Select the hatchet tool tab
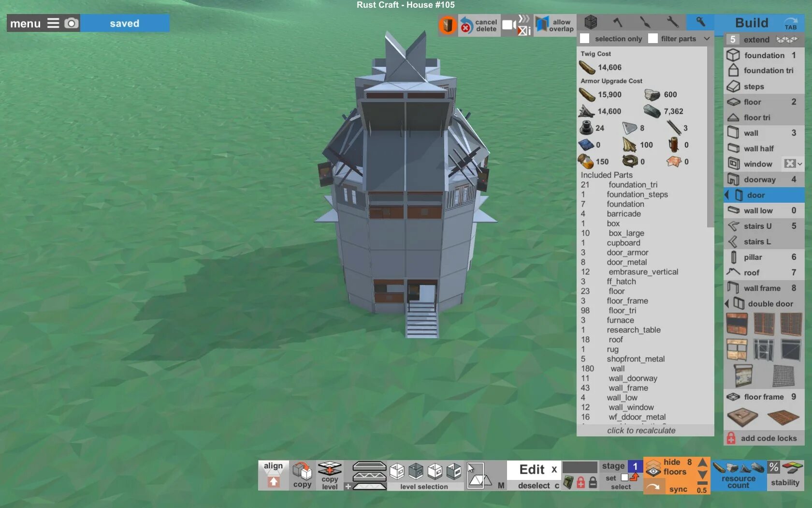The height and width of the screenshot is (508, 812). (x=618, y=22)
